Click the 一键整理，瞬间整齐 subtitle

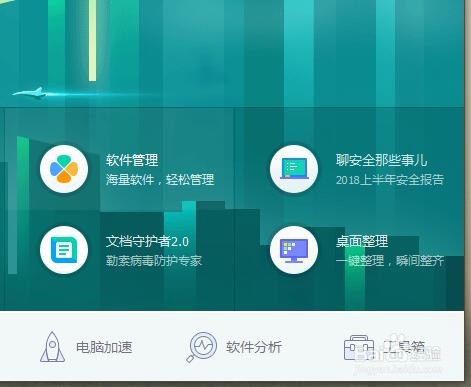pyautogui.click(x=390, y=261)
